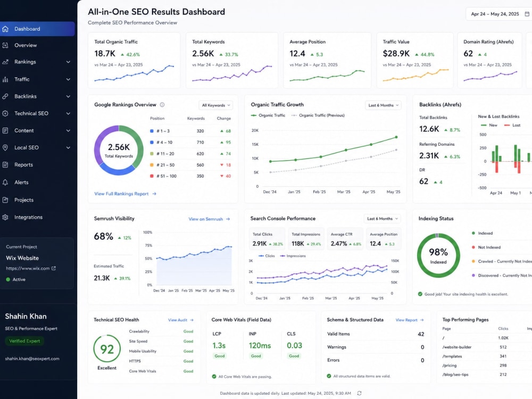The height and width of the screenshot is (399, 532).
Task: Toggle Impressions series in Search Console legend
Action: [293, 256]
